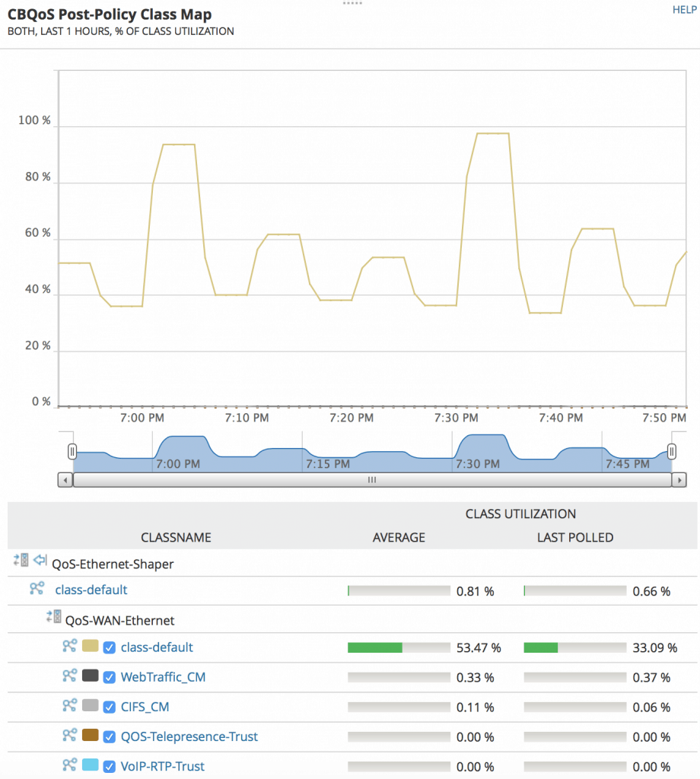This screenshot has width=700, height=779.
Task: Open the WebTraffic_CM class link
Action: [x=163, y=677]
